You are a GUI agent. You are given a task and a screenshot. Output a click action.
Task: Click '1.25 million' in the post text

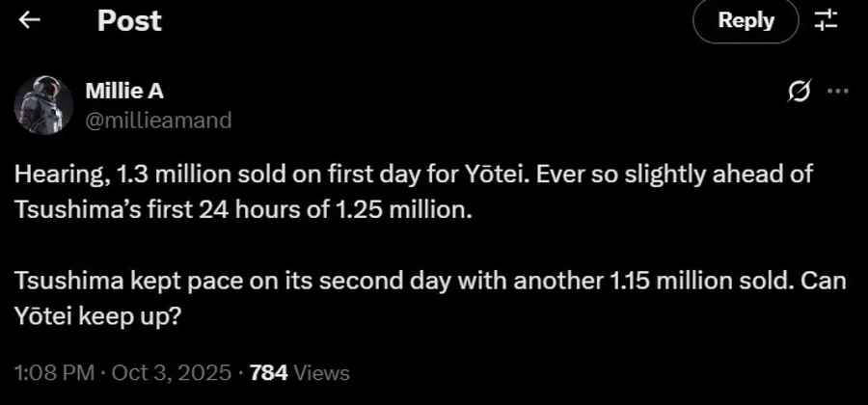click(420, 210)
